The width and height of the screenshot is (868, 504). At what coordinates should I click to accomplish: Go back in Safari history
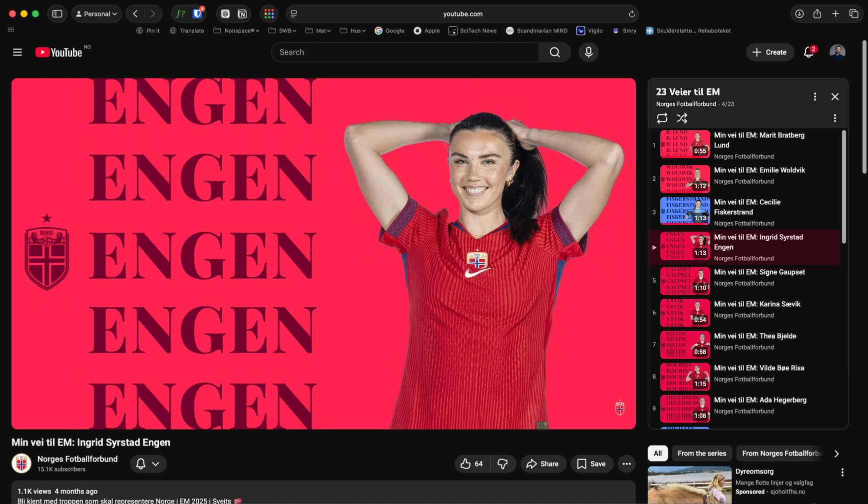click(135, 14)
